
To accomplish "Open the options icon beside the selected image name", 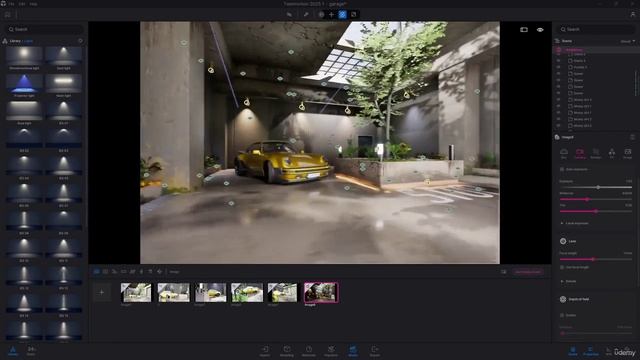I will click(633, 137).
